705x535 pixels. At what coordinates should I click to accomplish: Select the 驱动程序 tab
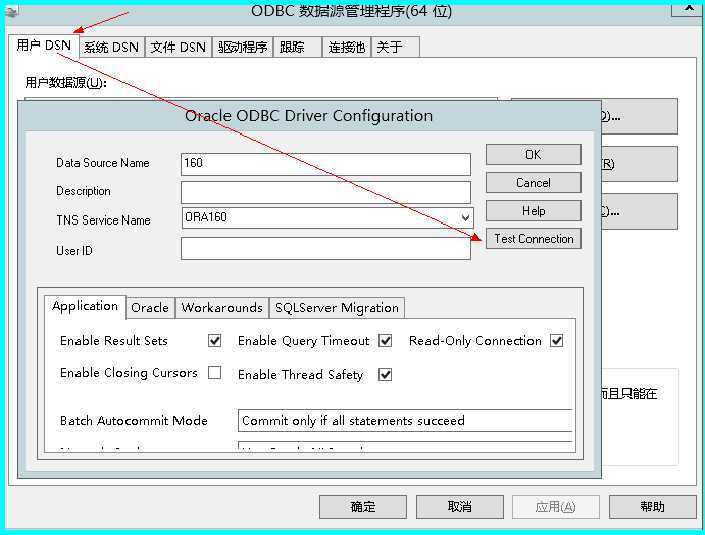pyautogui.click(x=242, y=47)
